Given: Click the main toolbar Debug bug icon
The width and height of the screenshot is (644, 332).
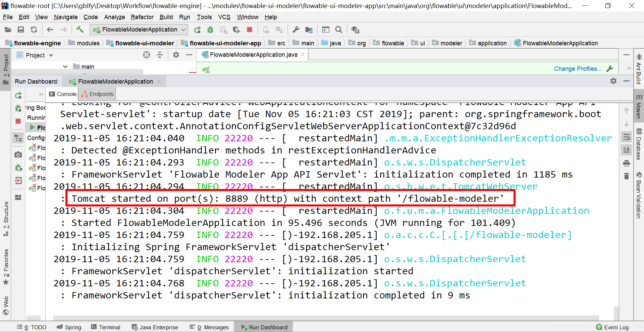Looking at the screenshot, I should pos(210,30).
